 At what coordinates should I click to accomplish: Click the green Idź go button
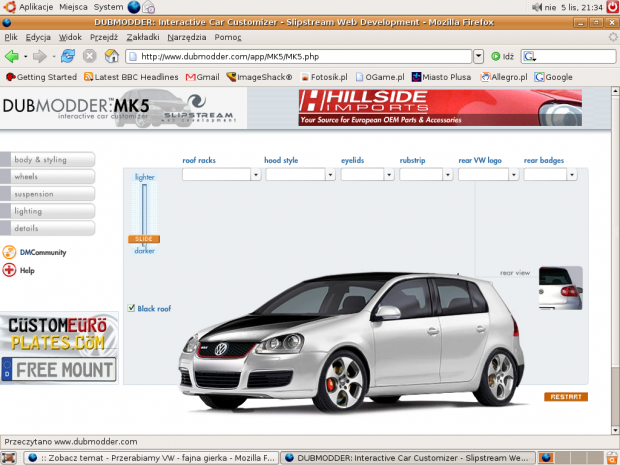502,57
